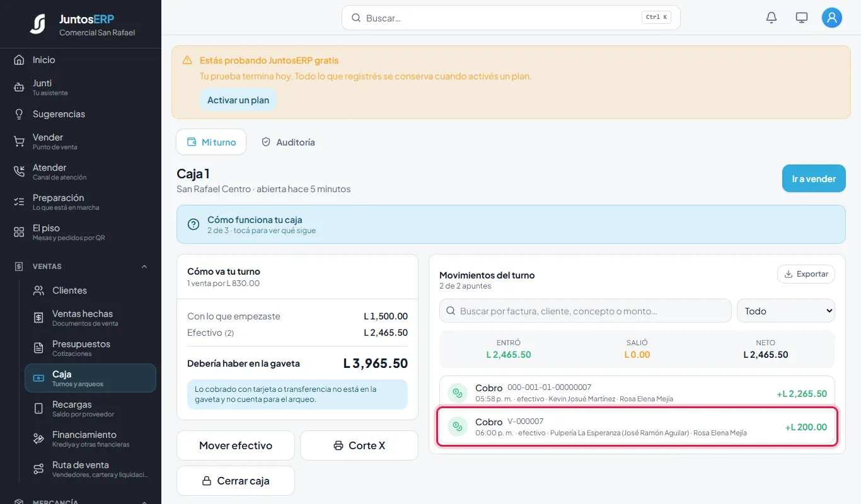This screenshot has height=504, width=861.
Task: Click the Cerrar caja button
Action: click(236, 481)
